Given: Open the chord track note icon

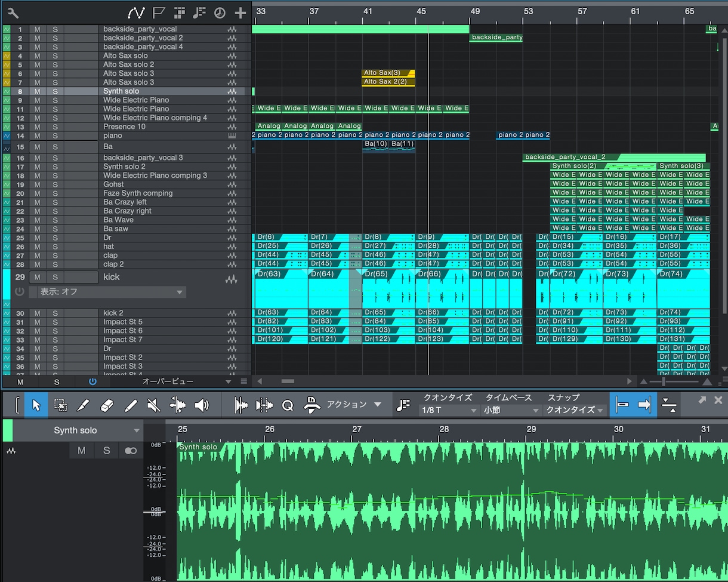Looking at the screenshot, I should (199, 13).
